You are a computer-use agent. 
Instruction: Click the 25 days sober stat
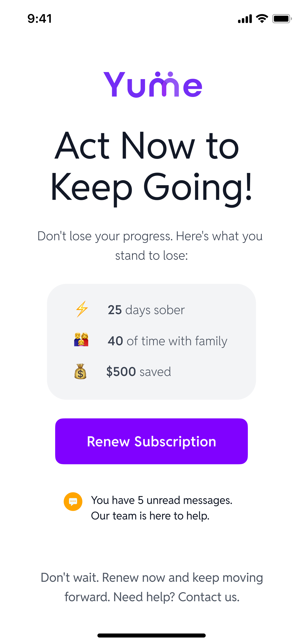tap(146, 310)
